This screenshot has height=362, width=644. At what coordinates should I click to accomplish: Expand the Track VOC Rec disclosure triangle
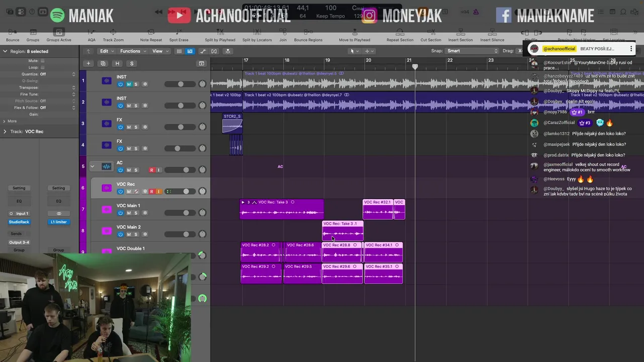5,132
